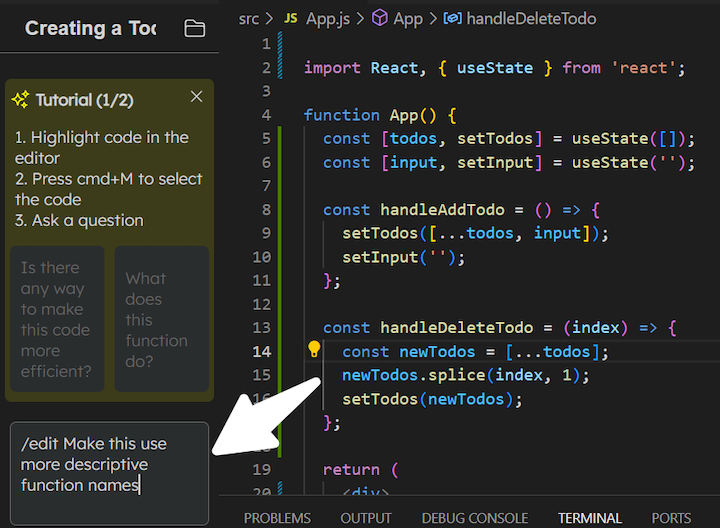This screenshot has height=528, width=720.
Task: Open the src breadcrumb folder
Action: [249, 18]
